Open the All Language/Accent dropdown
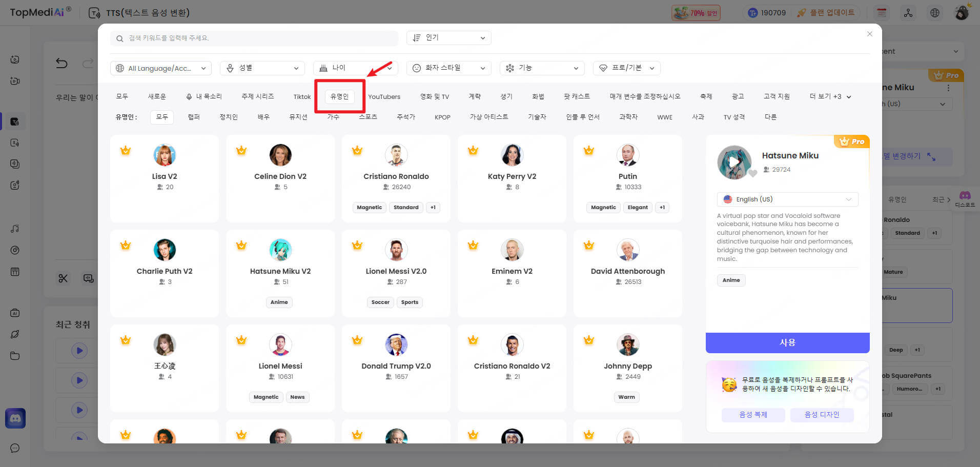This screenshot has width=980, height=467. (x=161, y=68)
